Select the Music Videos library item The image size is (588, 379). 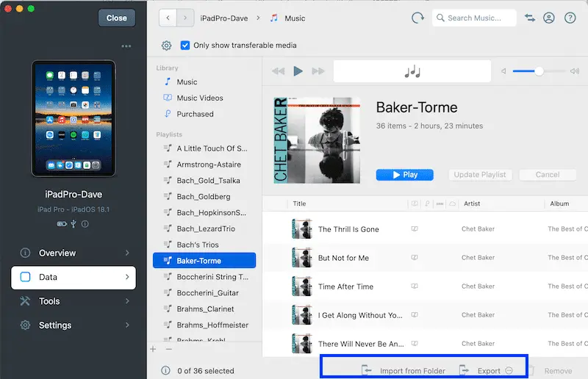coord(199,98)
